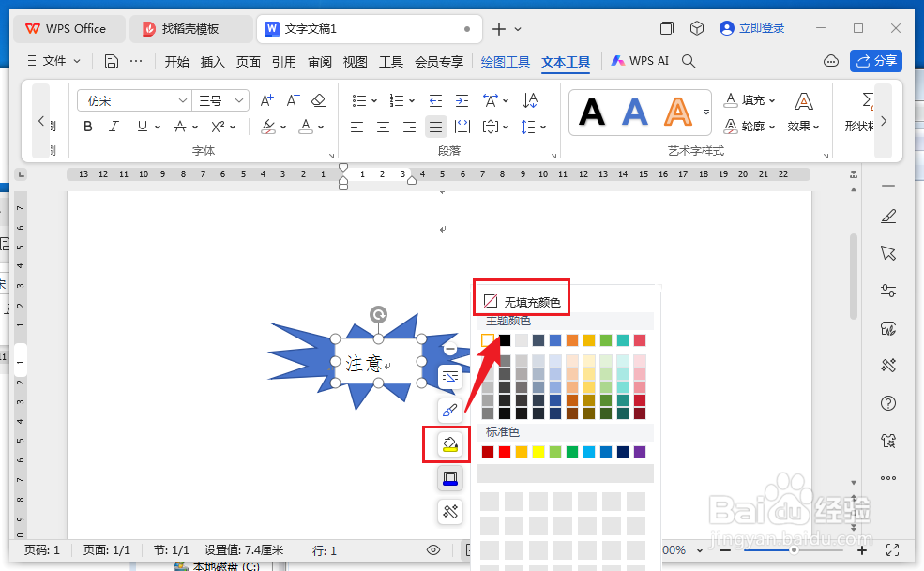
Task: Open the format painter brush in floating toolbar
Action: pos(450,410)
